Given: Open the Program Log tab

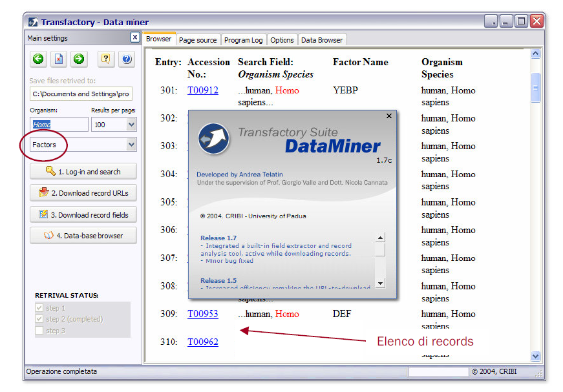Looking at the screenshot, I should click(x=244, y=40).
